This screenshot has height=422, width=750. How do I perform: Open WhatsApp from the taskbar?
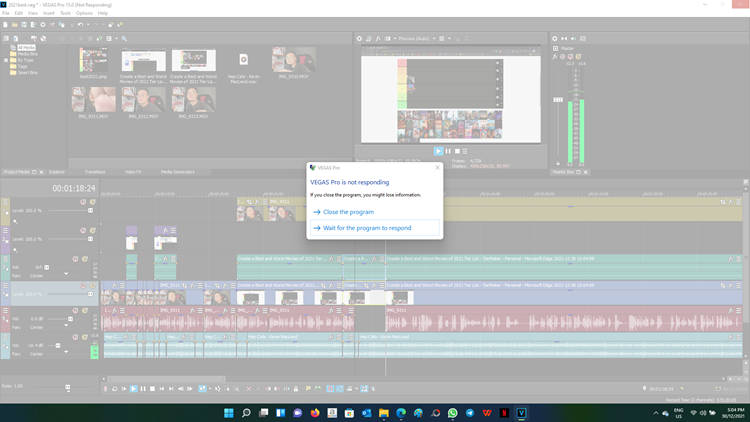(x=452, y=413)
